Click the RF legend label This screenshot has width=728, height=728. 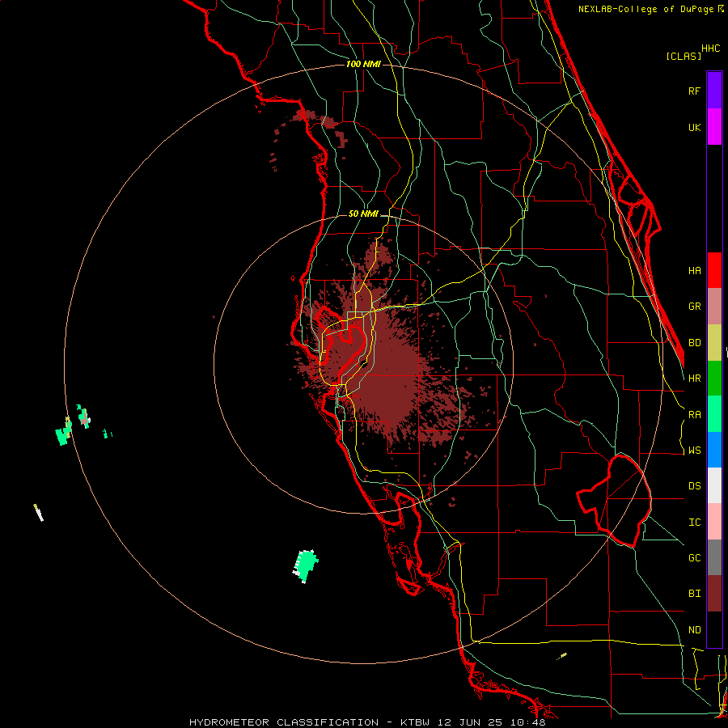(x=694, y=91)
